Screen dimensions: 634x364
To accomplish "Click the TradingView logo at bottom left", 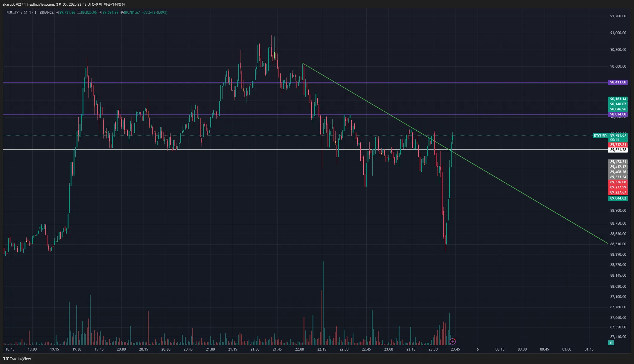I will click(x=17, y=359).
